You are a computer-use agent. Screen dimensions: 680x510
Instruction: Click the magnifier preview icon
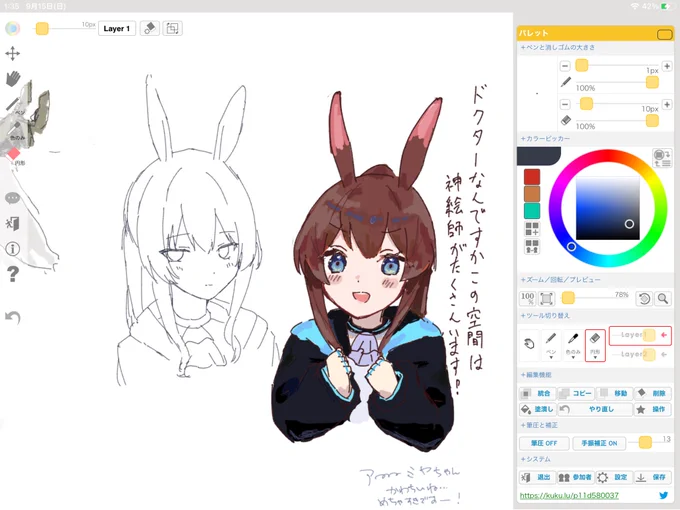click(x=663, y=298)
